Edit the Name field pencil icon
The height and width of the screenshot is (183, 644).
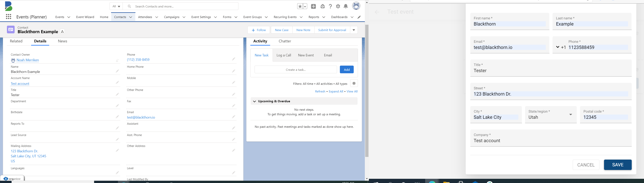click(117, 71)
